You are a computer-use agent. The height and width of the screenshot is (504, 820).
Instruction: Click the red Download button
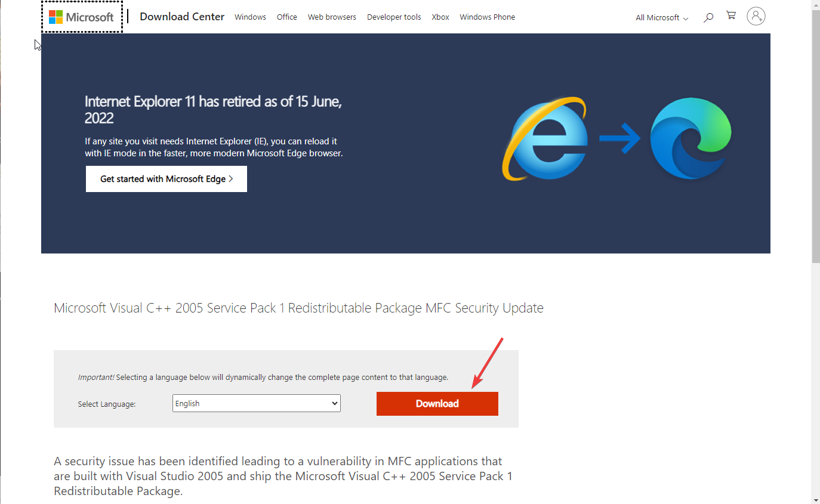click(437, 404)
